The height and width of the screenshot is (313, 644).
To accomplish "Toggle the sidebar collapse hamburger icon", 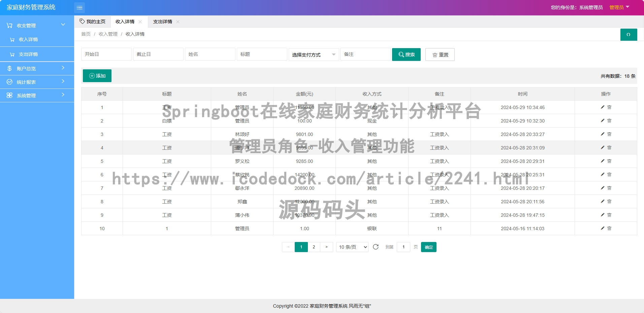I will 79,7.
